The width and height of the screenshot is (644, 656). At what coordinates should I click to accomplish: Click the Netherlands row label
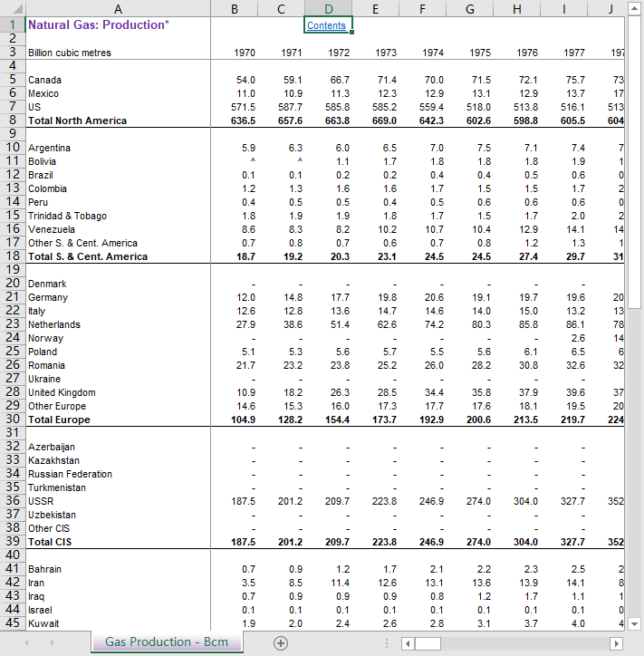tap(54, 324)
